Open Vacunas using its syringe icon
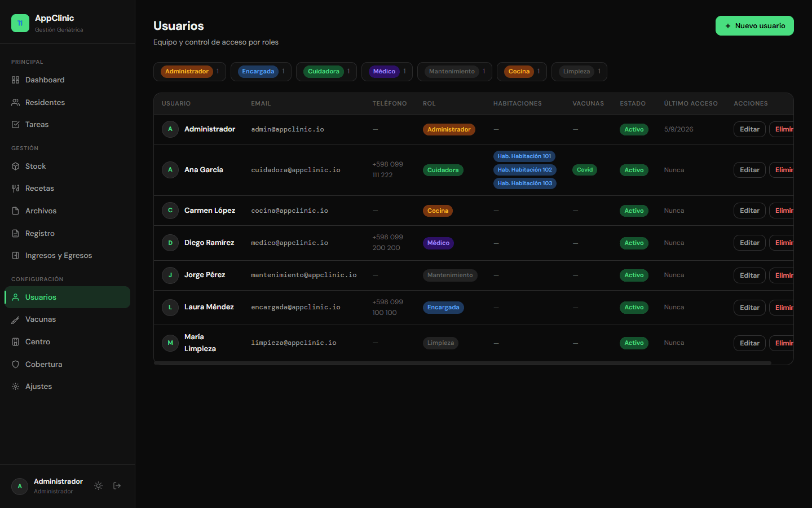The width and height of the screenshot is (812, 508). (16, 319)
